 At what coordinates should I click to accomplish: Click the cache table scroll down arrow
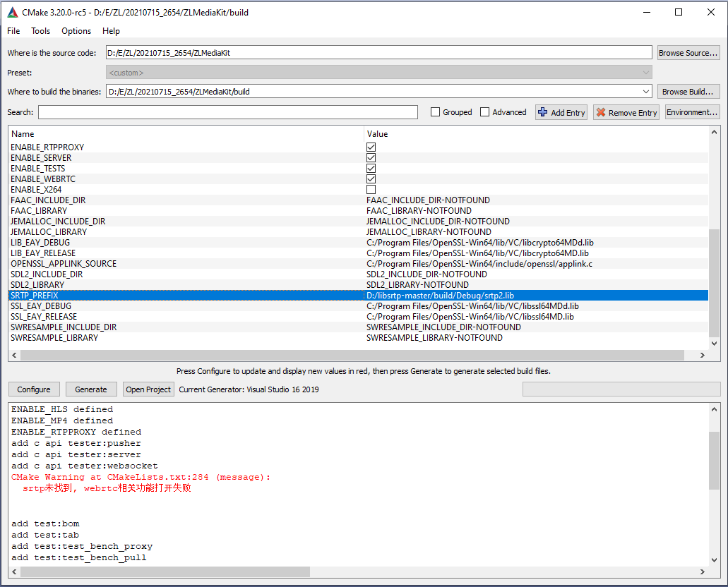pyautogui.click(x=714, y=344)
